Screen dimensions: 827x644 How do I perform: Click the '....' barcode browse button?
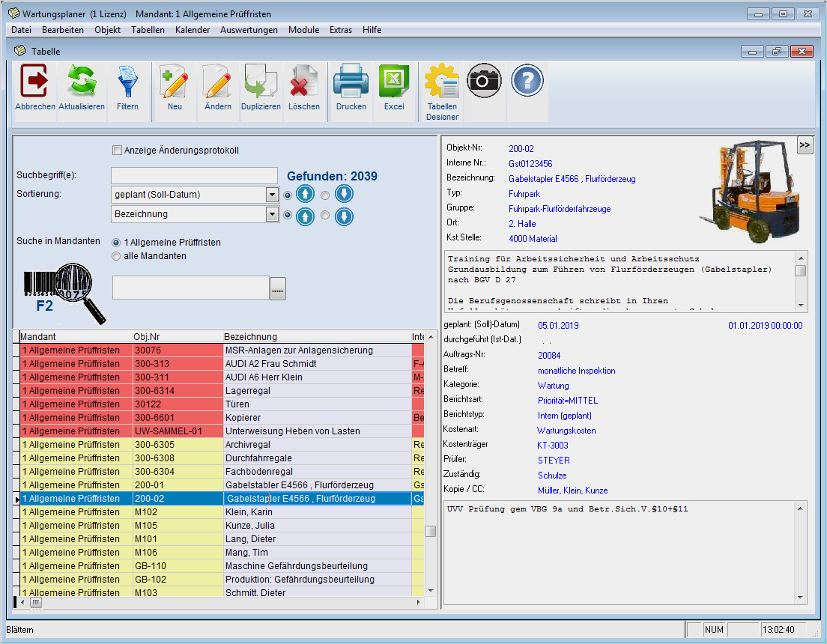tap(278, 288)
